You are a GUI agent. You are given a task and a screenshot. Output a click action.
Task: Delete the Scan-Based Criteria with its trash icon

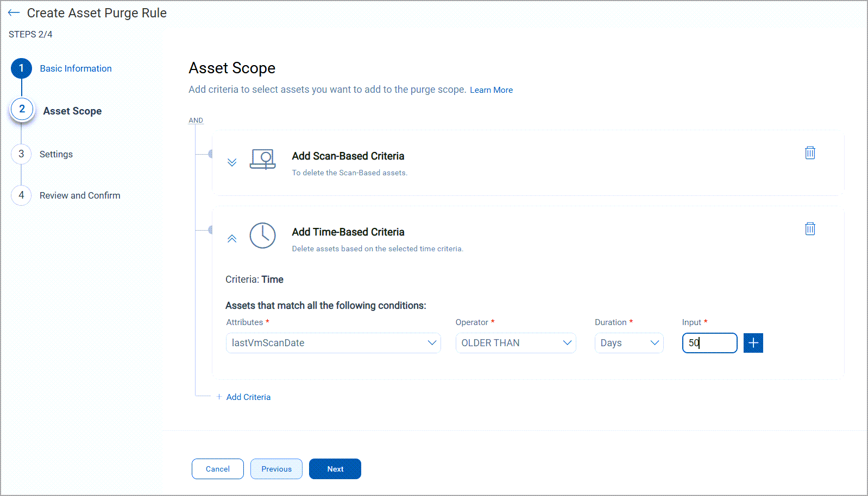click(x=810, y=153)
